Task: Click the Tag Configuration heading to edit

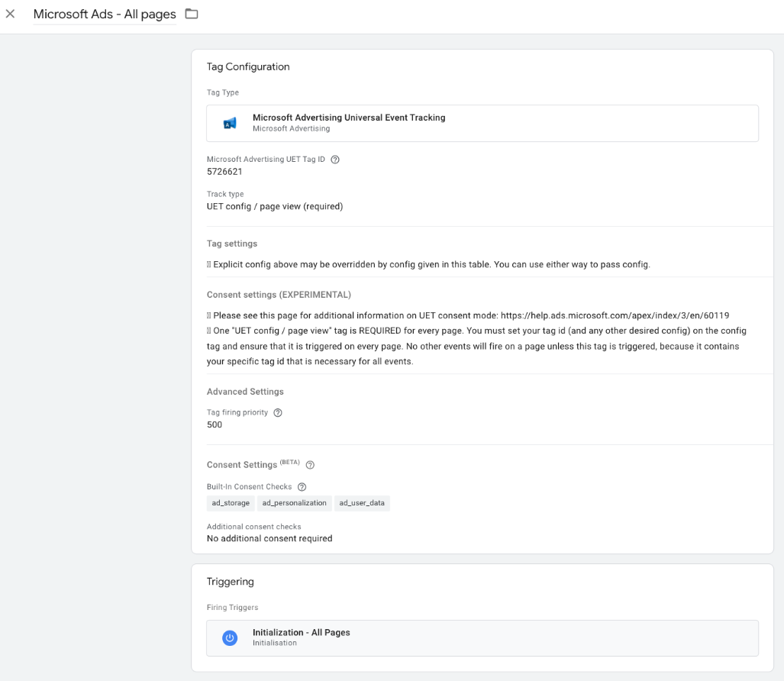Action: [248, 67]
